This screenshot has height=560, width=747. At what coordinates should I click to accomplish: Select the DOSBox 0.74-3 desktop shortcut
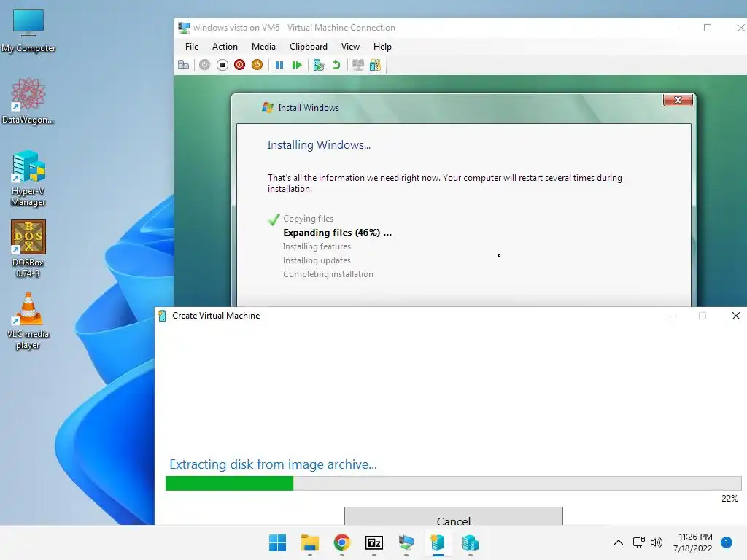(28, 249)
